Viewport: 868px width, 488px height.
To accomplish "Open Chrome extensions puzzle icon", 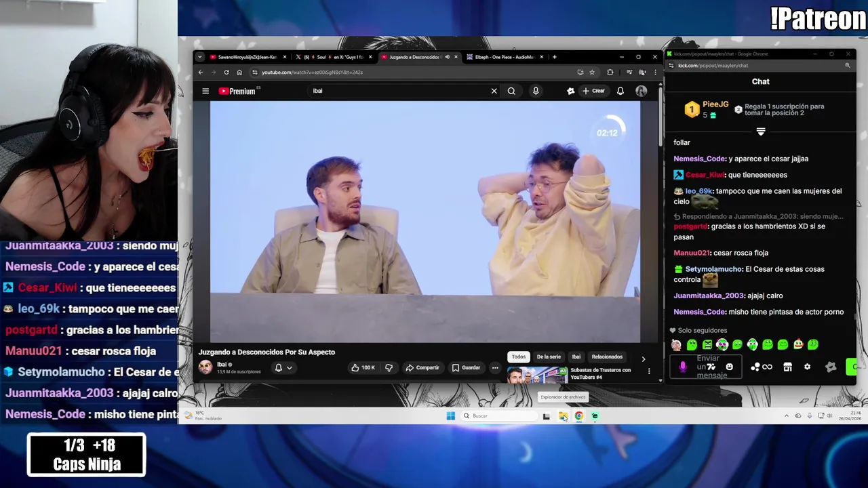I will tap(610, 73).
